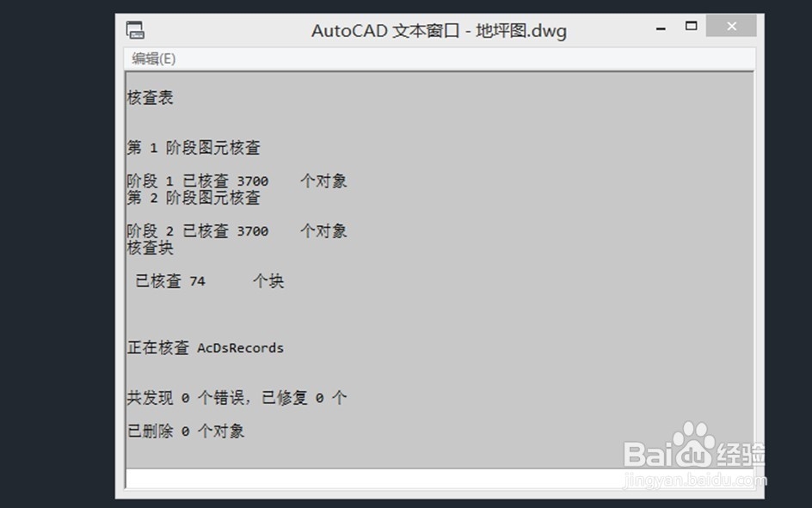The height and width of the screenshot is (508, 812).
Task: Click the 阶段 2 已核查 3700 line
Action: [237, 230]
